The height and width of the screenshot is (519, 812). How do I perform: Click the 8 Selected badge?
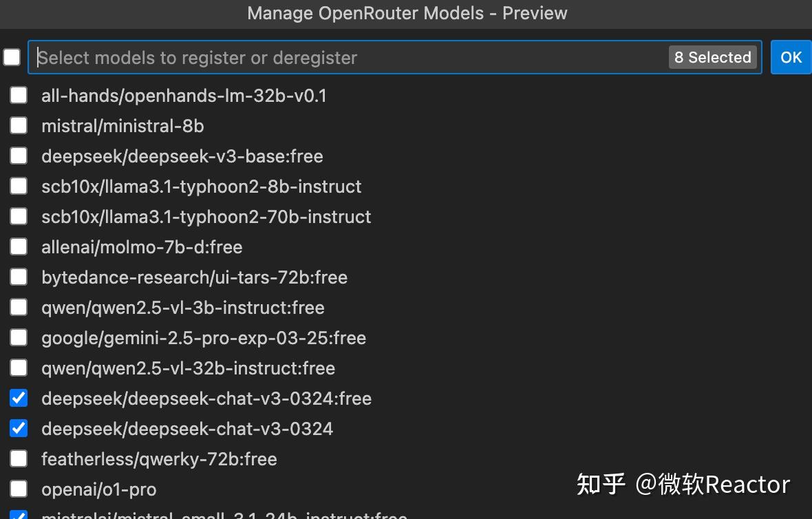point(713,57)
